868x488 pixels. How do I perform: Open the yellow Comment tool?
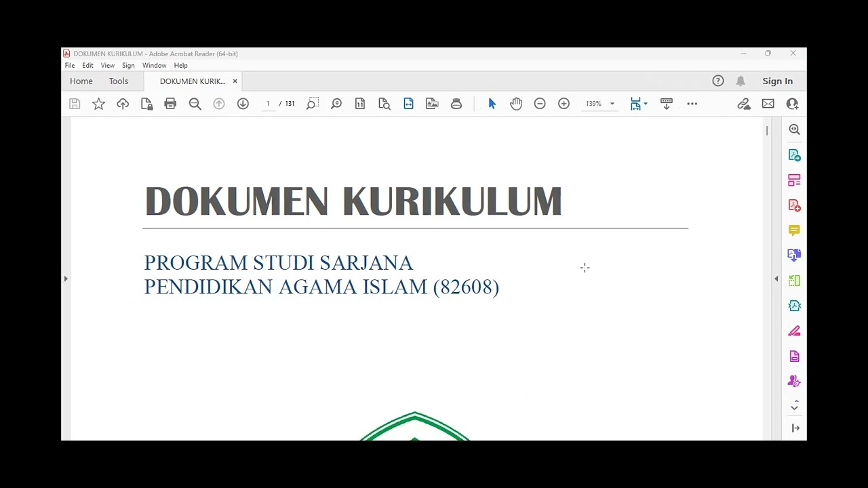pos(795,230)
